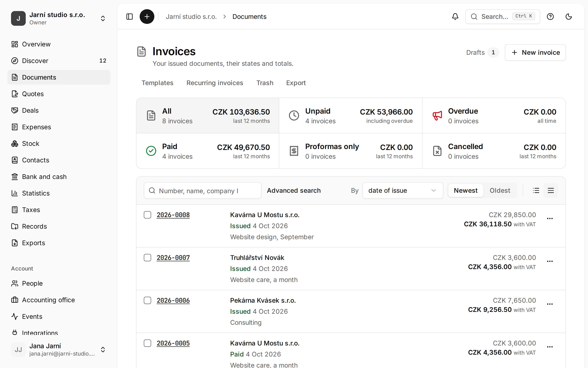
Task: Open Statistics in the sidebar
Action: pos(59,193)
